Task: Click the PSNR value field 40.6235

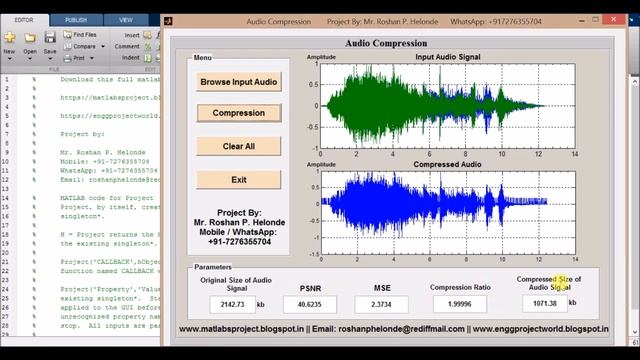Action: pyautogui.click(x=310, y=304)
